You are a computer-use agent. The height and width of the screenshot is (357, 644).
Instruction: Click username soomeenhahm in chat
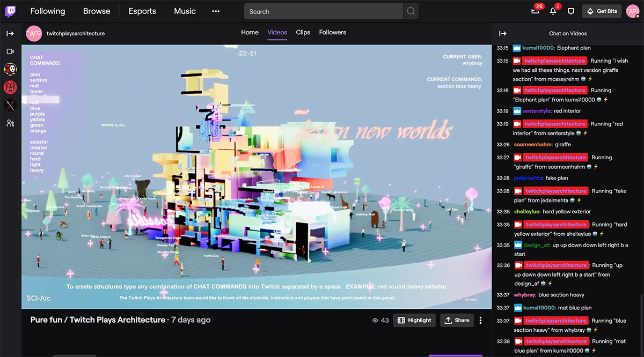[533, 145]
